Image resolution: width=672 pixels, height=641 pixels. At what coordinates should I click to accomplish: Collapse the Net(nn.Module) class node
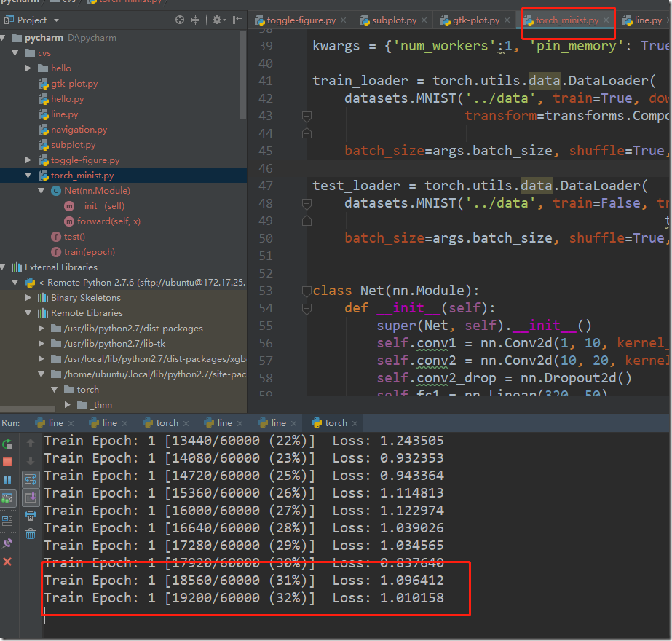pos(41,191)
